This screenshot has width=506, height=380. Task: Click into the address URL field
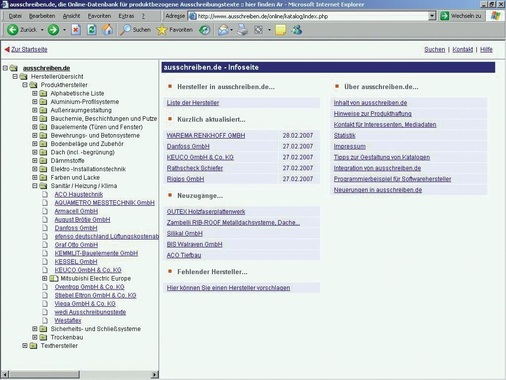coord(308,16)
